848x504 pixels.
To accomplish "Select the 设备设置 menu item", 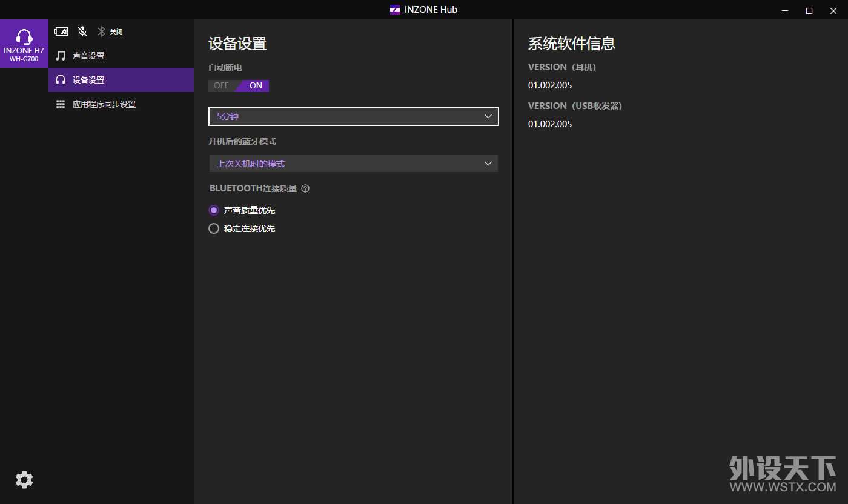I will pyautogui.click(x=121, y=80).
